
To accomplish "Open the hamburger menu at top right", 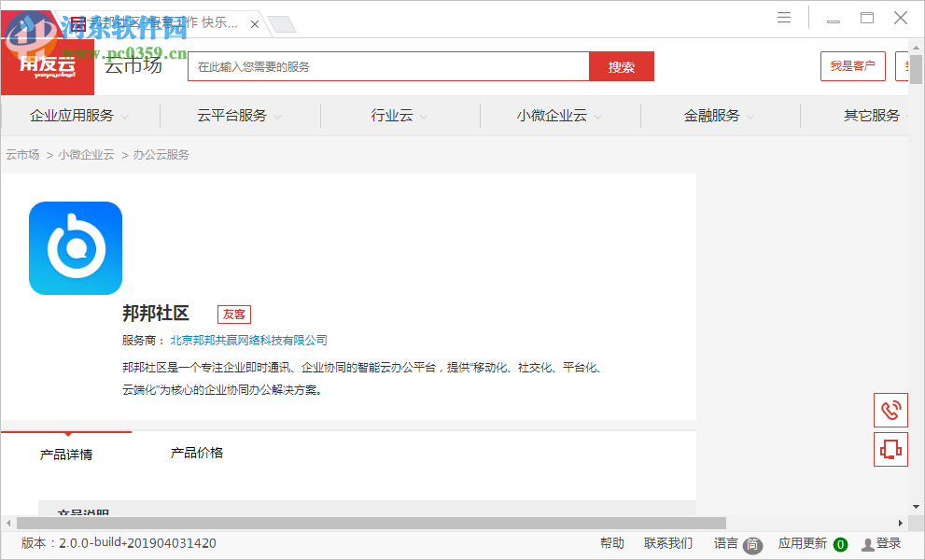I will 783,17.
